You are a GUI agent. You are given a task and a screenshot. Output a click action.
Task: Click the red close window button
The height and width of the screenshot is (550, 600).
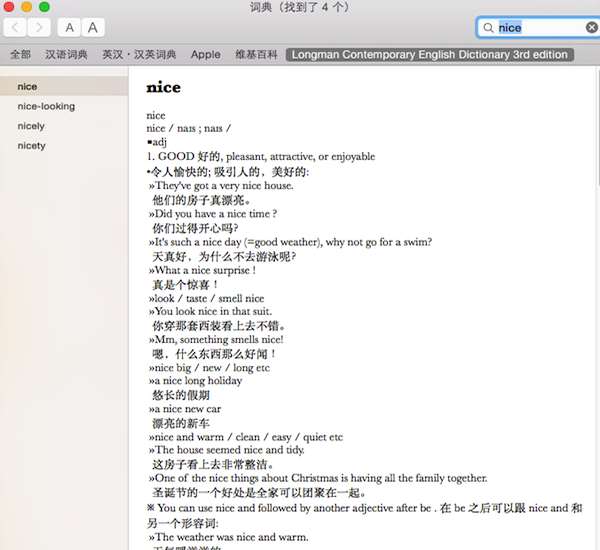coord(9,7)
